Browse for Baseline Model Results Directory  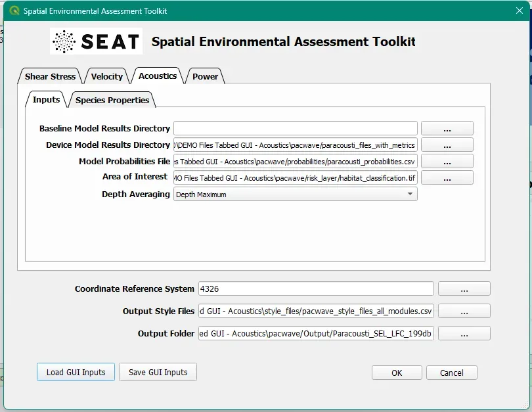(447, 128)
